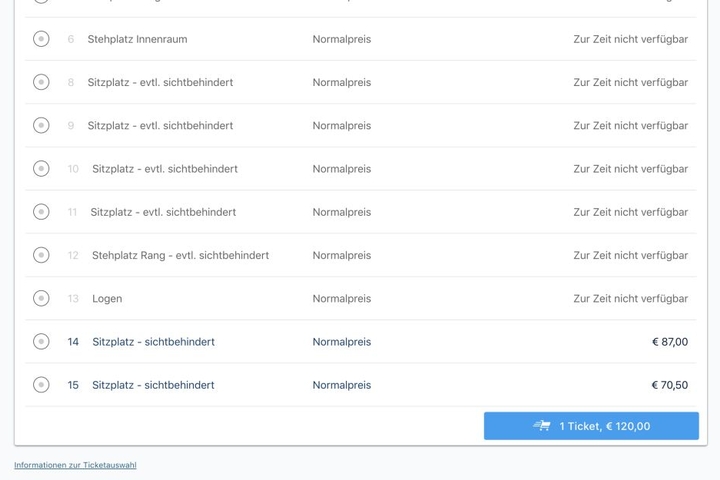
Task: Open Informationen zur Ticketauswahl link
Action: coord(75,465)
